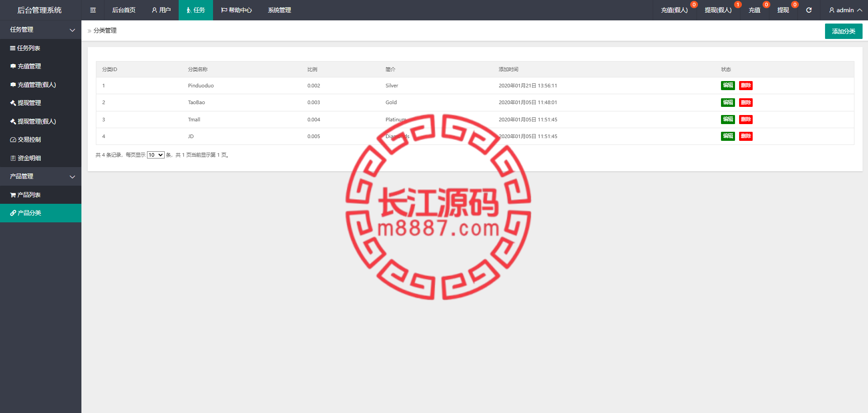Edit the TaoBao category row

pyautogui.click(x=728, y=102)
